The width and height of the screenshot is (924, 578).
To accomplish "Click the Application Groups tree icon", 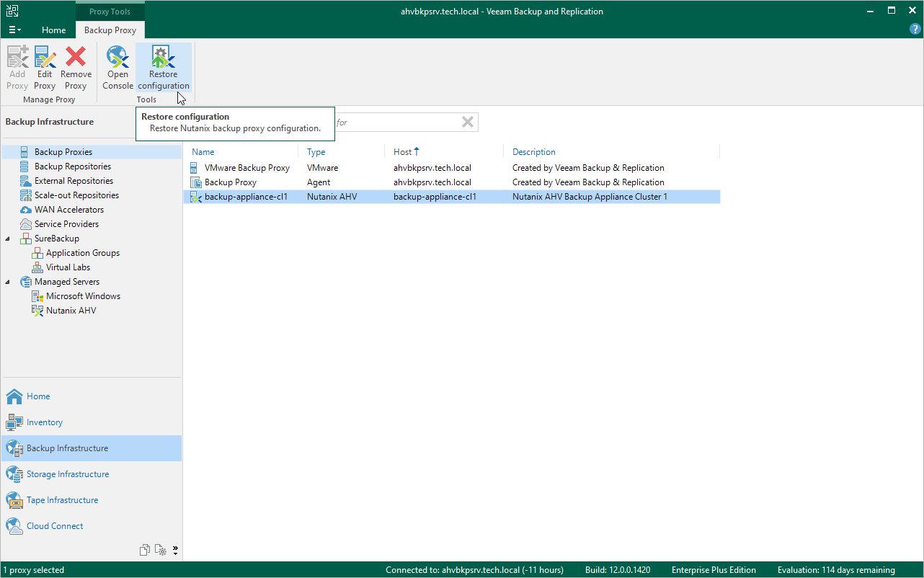I will (37, 253).
